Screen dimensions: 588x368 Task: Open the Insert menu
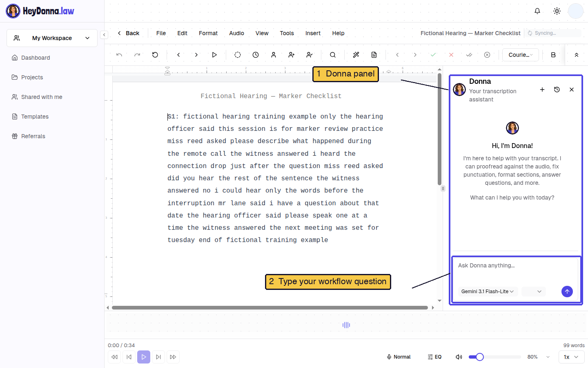pos(313,33)
